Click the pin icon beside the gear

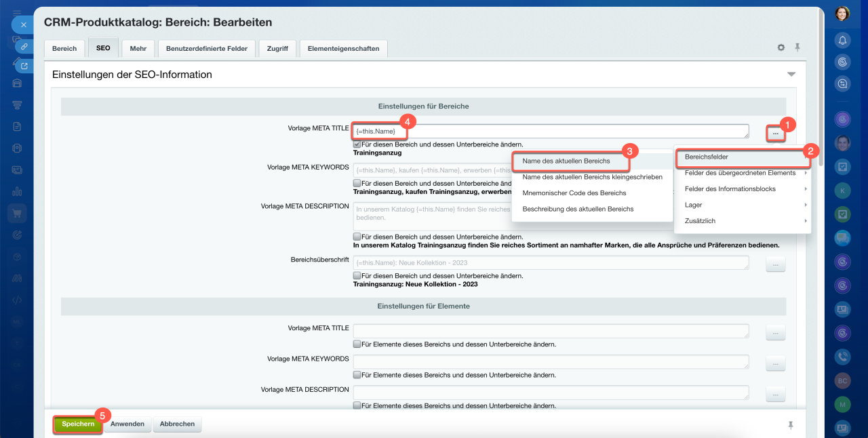(797, 47)
